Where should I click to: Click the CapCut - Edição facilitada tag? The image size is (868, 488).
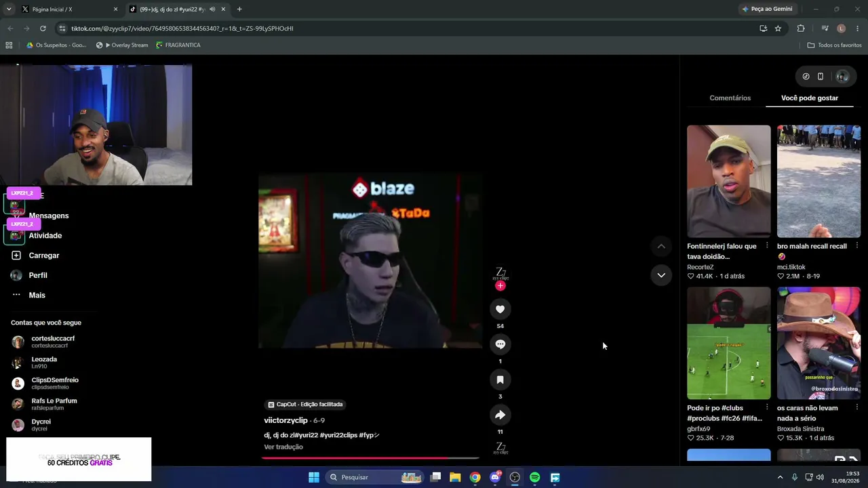305,405
